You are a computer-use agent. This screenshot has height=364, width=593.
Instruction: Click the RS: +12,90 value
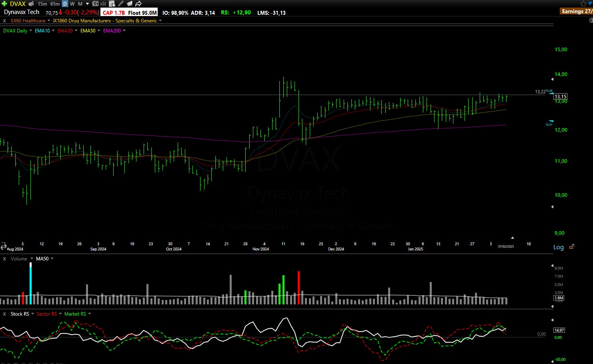pyautogui.click(x=236, y=12)
